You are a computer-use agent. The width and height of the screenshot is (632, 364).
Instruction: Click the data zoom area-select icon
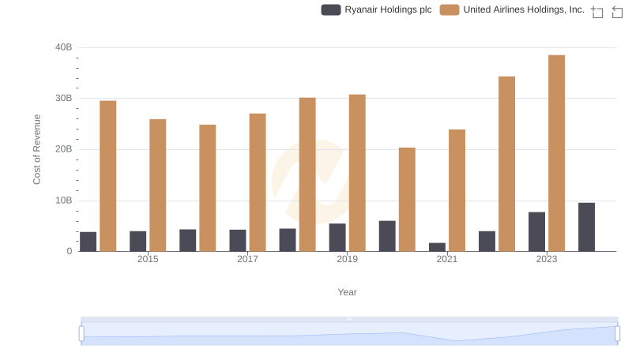[597, 12]
